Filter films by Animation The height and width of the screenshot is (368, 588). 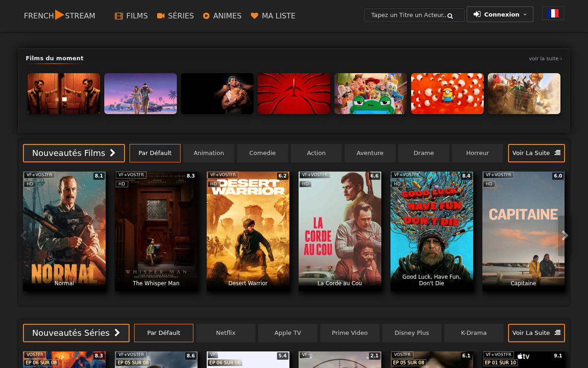click(209, 153)
